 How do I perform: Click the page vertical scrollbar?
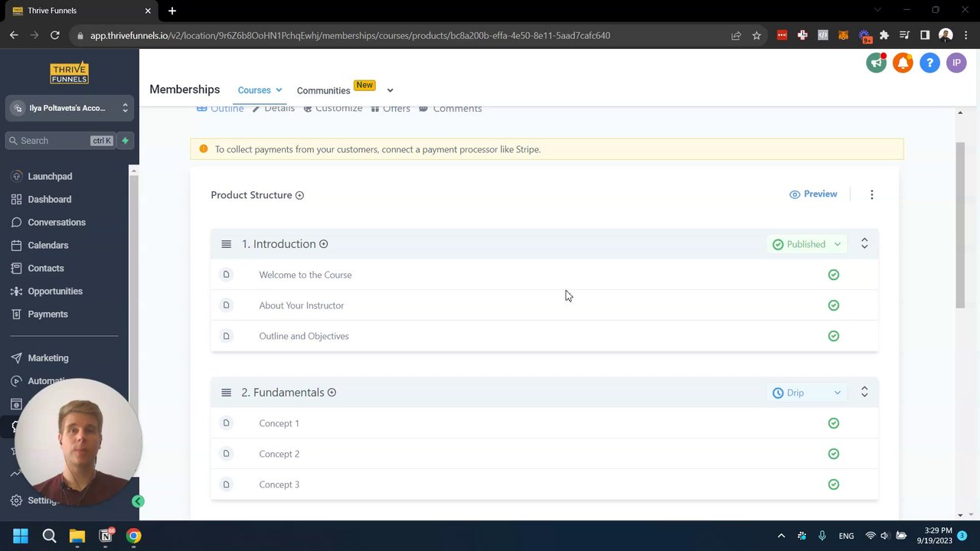960,226
